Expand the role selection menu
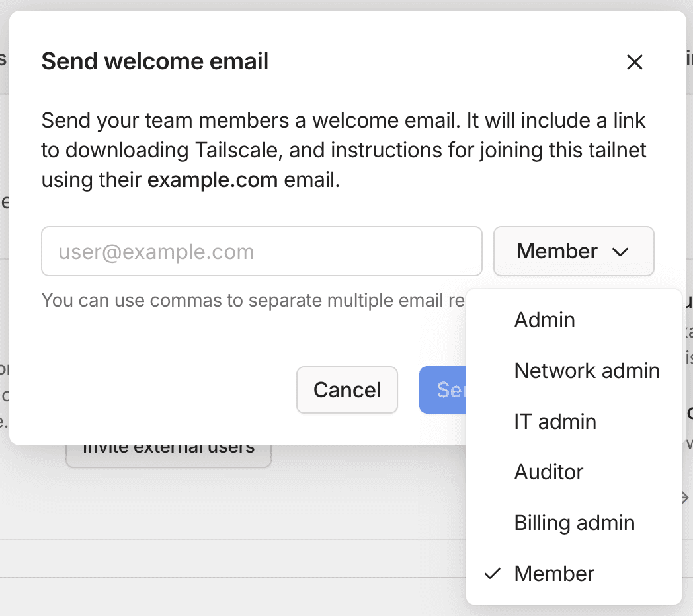693x616 pixels. pyautogui.click(x=573, y=251)
